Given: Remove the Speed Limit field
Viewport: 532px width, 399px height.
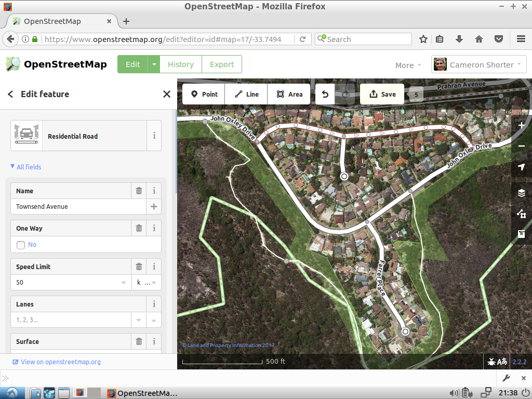Looking at the screenshot, I should click(x=139, y=267).
